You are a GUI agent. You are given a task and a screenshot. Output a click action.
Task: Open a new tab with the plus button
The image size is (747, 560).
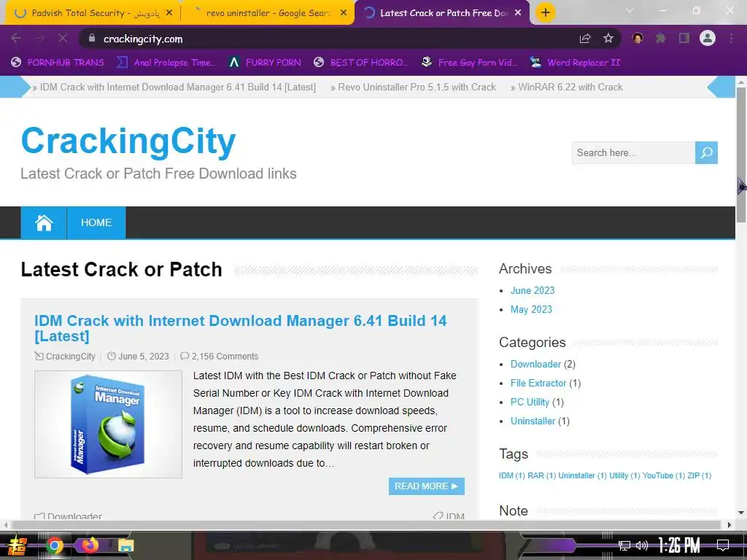coord(546,12)
